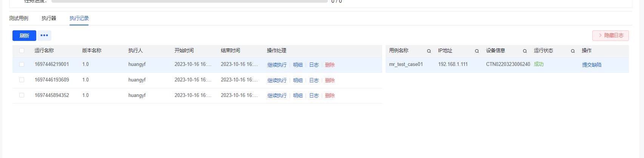This screenshot has height=158, width=644.
Task: Click search icon beside 用例名称 column
Action: tap(429, 51)
